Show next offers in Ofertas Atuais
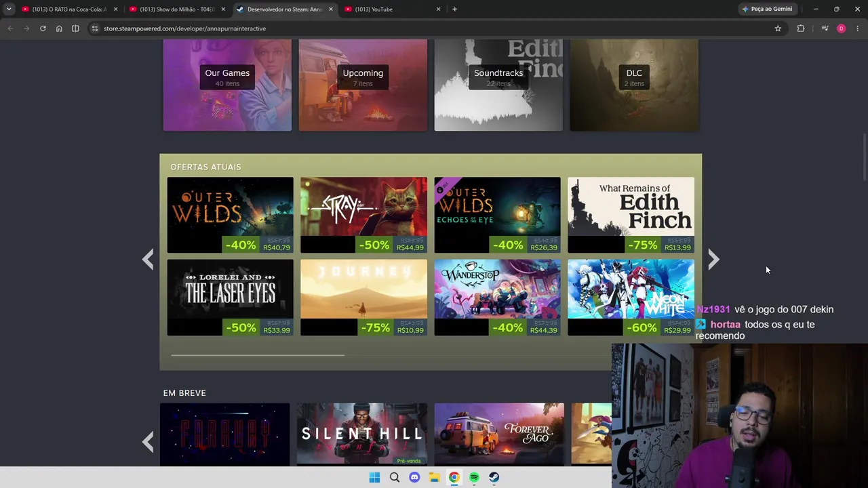The width and height of the screenshot is (868, 488). (x=713, y=259)
